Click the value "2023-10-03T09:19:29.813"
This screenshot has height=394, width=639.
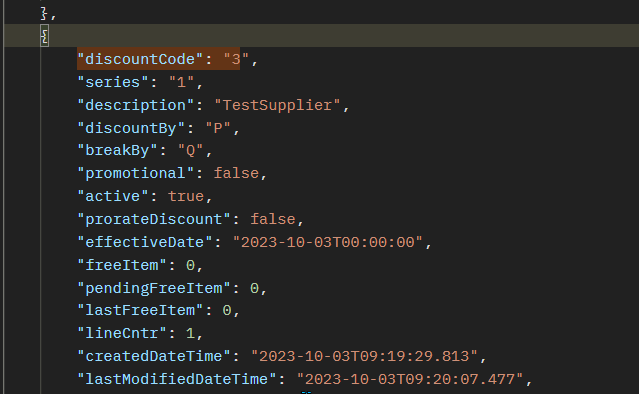pos(364,357)
